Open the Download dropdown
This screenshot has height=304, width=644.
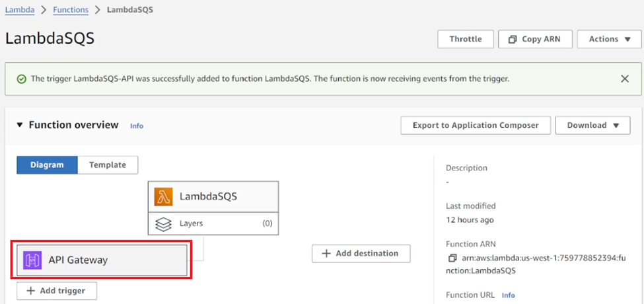pyautogui.click(x=592, y=126)
